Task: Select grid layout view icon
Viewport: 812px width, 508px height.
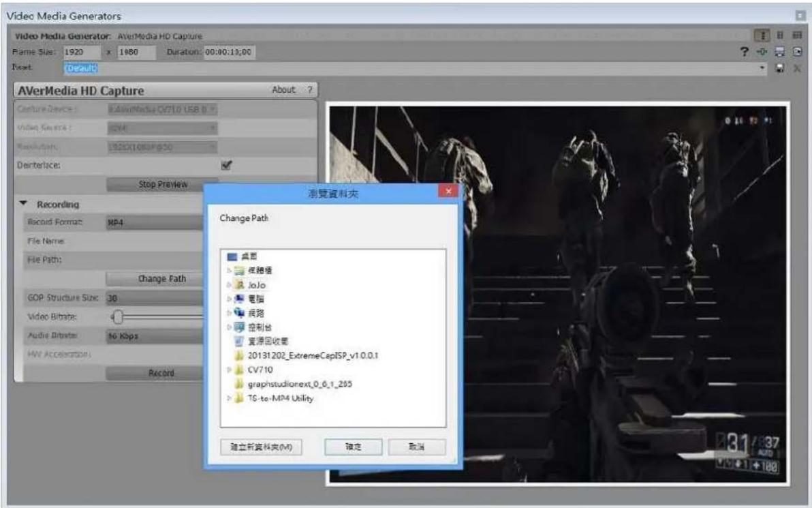Action: [797, 35]
